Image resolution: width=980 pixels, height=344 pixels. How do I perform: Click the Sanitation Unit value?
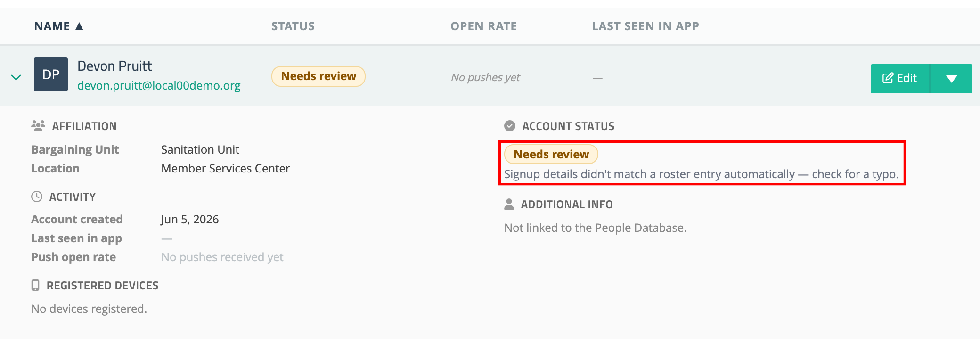200,150
